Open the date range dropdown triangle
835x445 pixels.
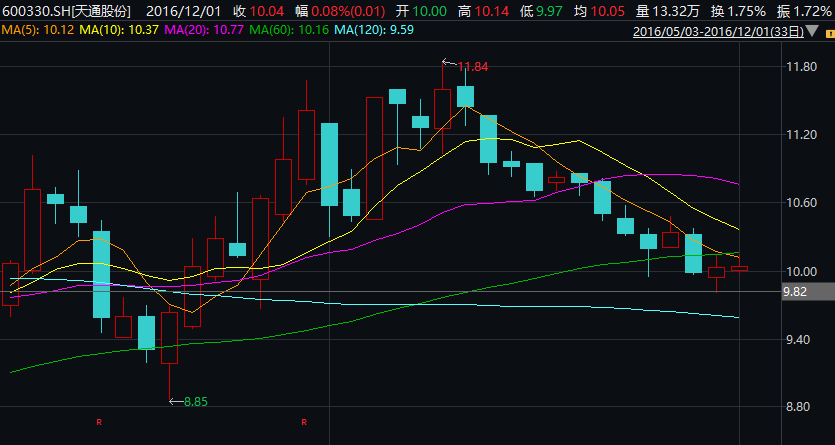click(826, 31)
